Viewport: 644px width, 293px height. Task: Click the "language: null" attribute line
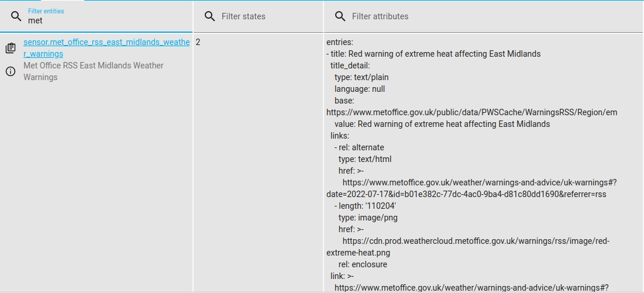[x=360, y=89]
